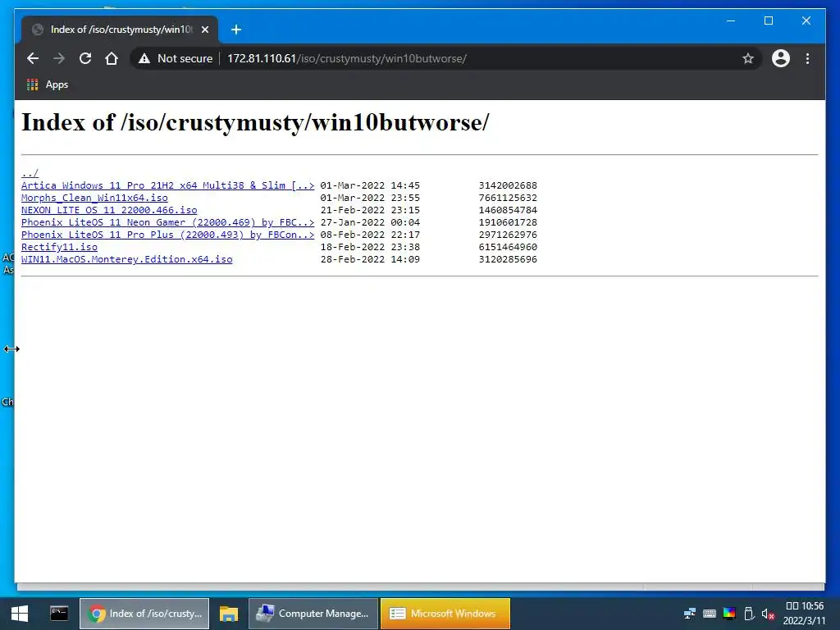Open the home page
The image size is (840, 630).
pyautogui.click(x=112, y=58)
